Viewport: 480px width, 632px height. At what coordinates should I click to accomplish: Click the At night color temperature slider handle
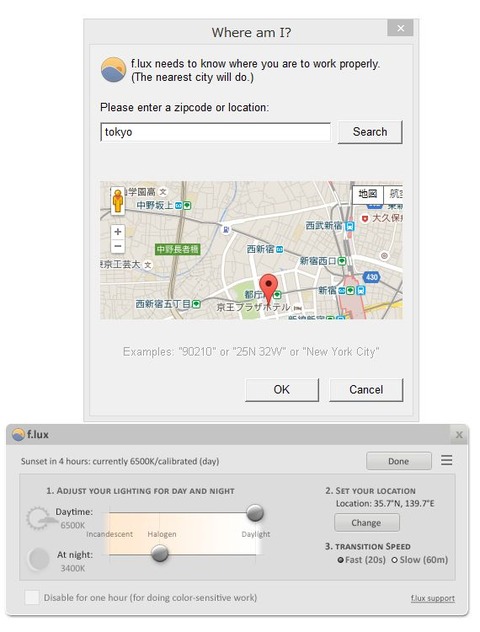coord(160,553)
